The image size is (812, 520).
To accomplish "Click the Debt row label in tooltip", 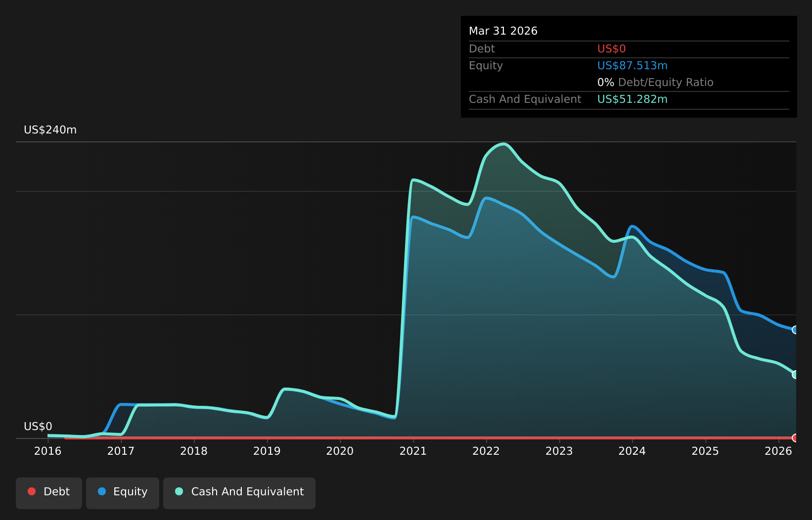I will click(482, 49).
